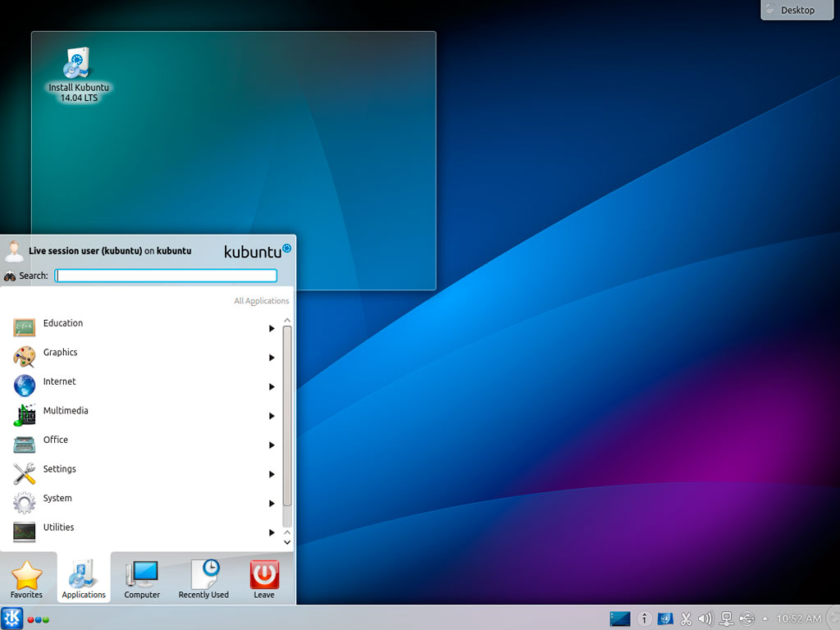840x630 pixels.
Task: Open the Leave tab
Action: point(264,579)
